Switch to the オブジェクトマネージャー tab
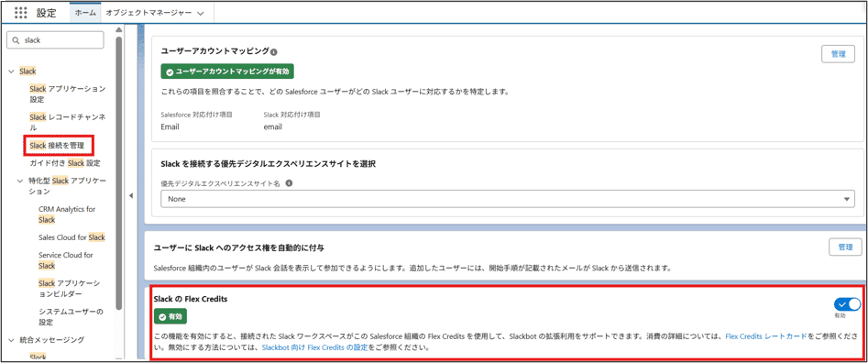 148,13
